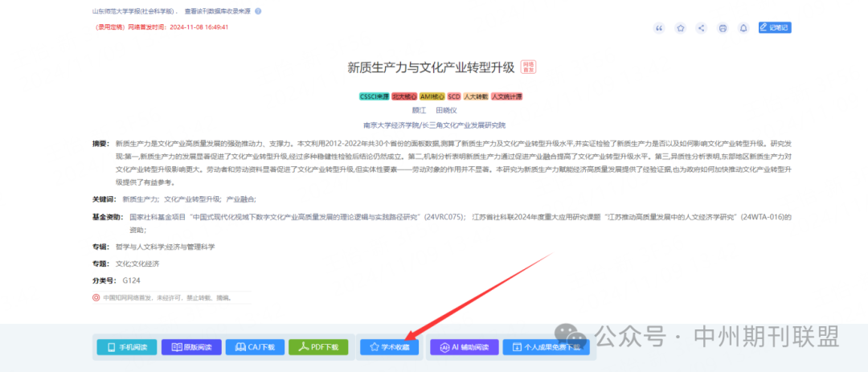This screenshot has width=868, height=372.
Task: Click the 哲学与人文科学;经济与管理科学 album text
Action: [x=165, y=247]
